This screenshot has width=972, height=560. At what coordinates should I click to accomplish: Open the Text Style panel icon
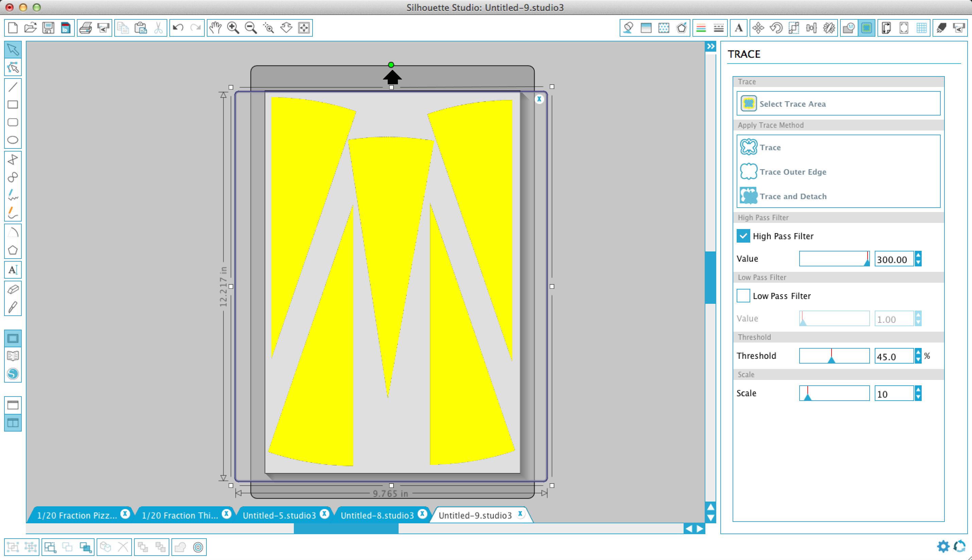739,28
